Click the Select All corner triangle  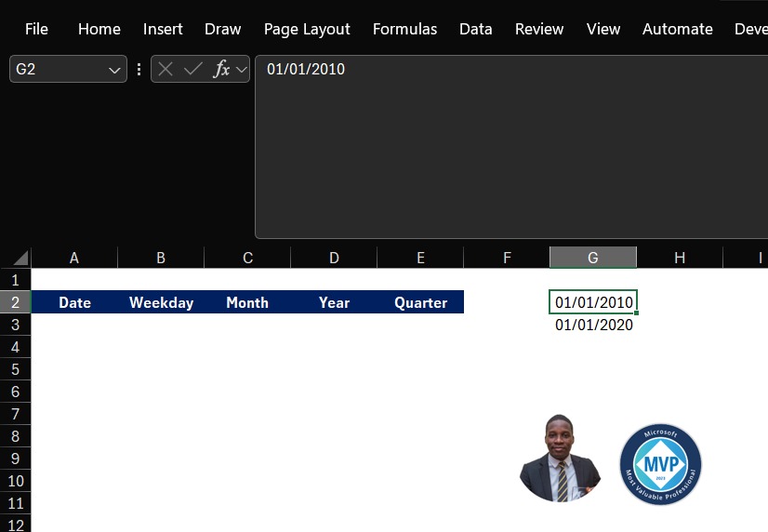20,258
